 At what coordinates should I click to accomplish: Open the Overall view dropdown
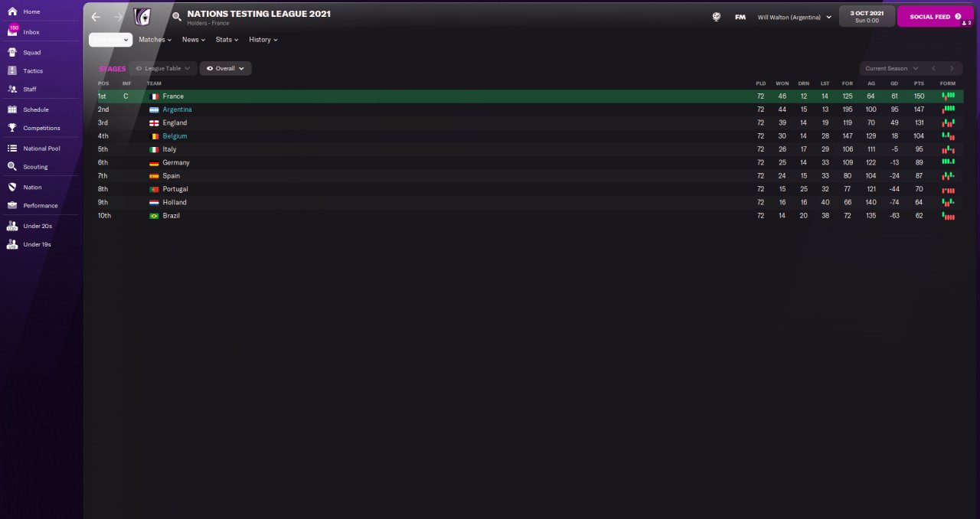[225, 68]
